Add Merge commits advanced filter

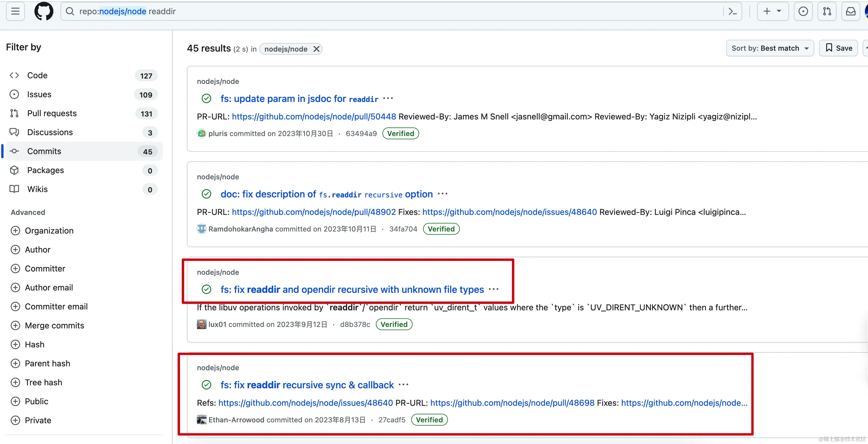pos(47,325)
